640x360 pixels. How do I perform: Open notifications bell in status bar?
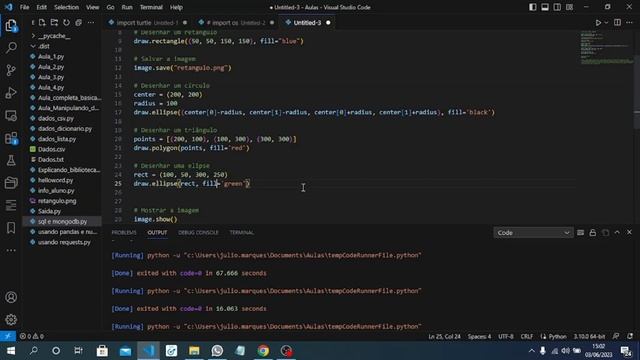point(630,336)
